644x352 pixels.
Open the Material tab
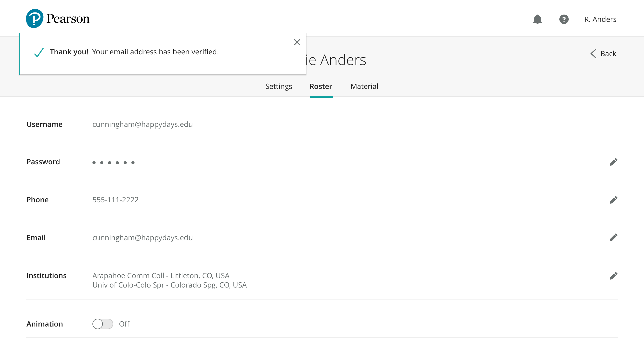(x=364, y=86)
